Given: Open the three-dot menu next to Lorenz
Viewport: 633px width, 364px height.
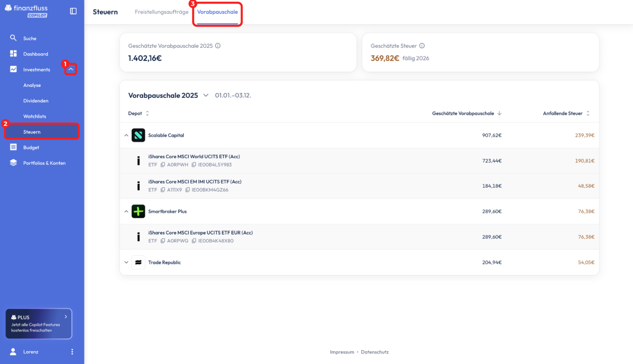Looking at the screenshot, I should click(x=72, y=352).
